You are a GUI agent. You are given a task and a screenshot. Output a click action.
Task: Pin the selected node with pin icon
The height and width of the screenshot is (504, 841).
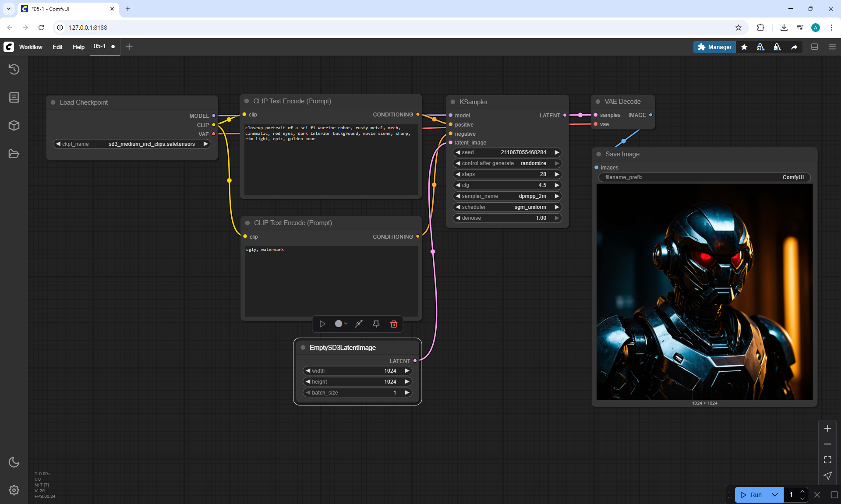click(376, 324)
